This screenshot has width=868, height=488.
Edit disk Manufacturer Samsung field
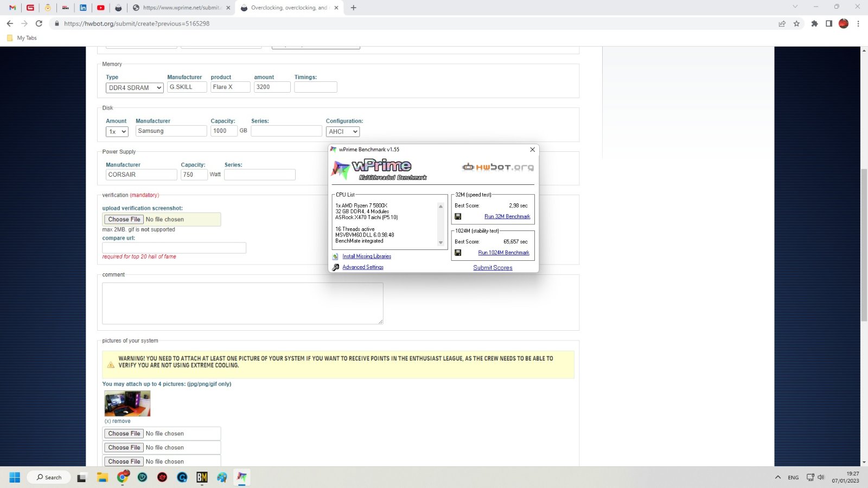(x=171, y=131)
